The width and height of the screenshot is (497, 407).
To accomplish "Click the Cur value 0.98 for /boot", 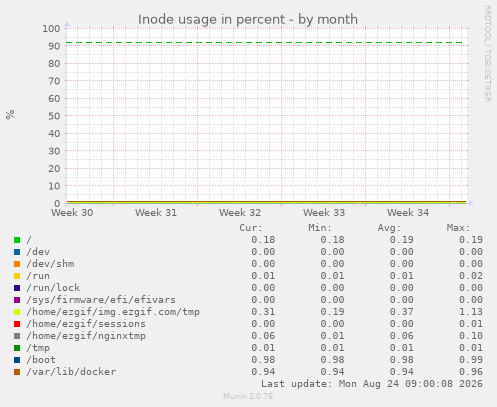I will (263, 360).
